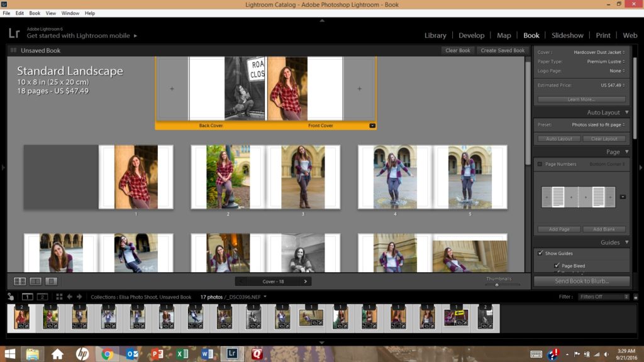
Task: Open Filters Off dropdown
Action: pos(603,297)
